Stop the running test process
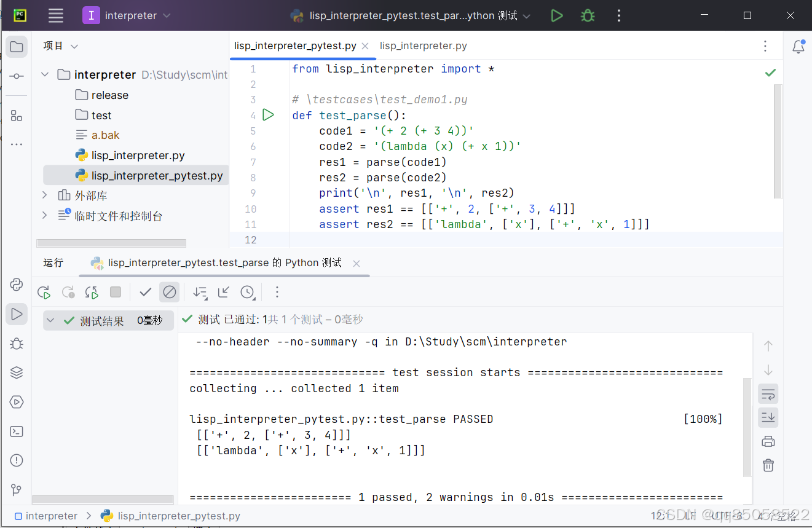The height and width of the screenshot is (528, 812). pos(115,292)
